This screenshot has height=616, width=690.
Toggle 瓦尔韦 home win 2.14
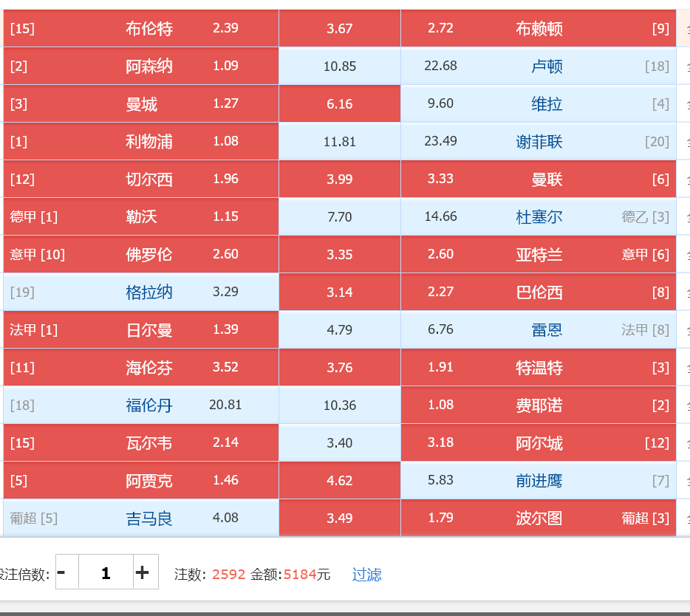pyautogui.click(x=141, y=442)
